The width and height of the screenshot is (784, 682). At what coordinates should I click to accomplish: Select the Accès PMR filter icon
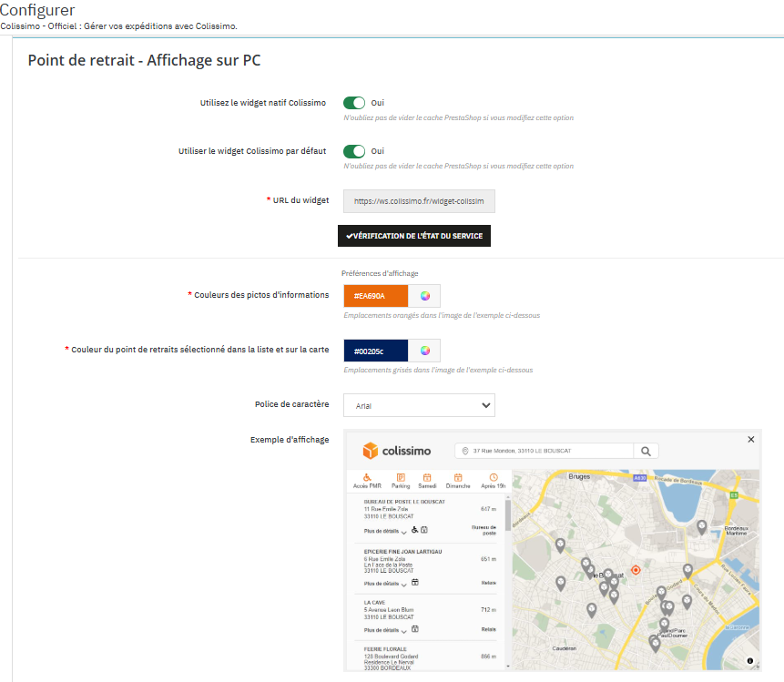[367, 481]
